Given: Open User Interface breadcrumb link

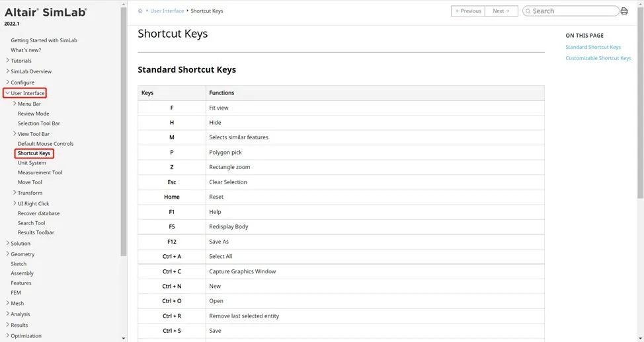Looking at the screenshot, I should click(167, 11).
